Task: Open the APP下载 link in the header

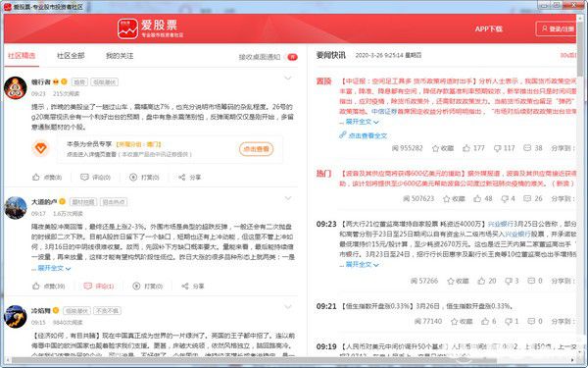Action: [488, 28]
